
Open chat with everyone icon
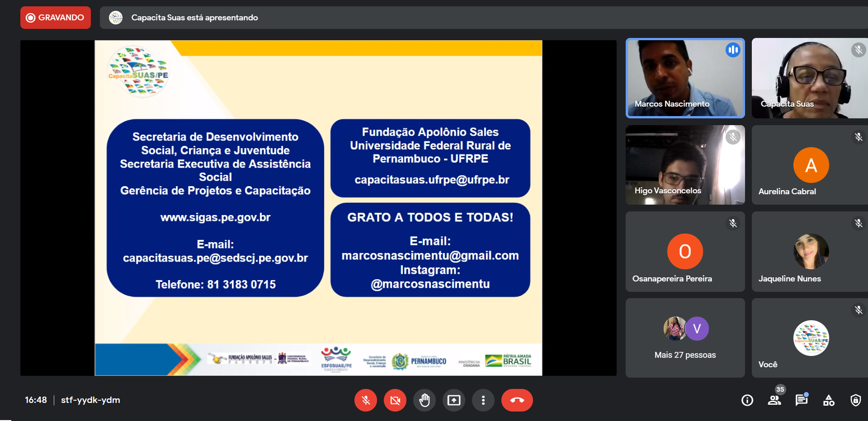[x=802, y=400]
